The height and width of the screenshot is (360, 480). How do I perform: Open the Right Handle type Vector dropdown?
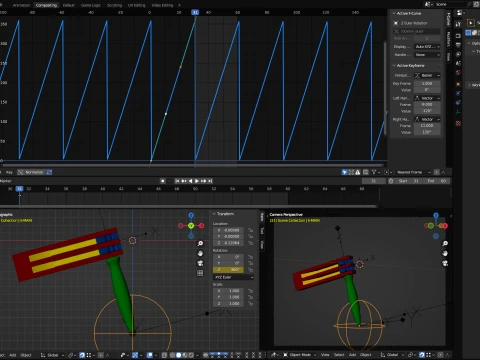427,119
